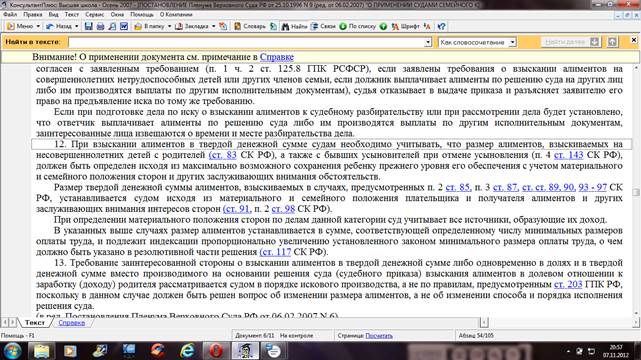Add document via В папку button
641x360 pixels.
[149, 26]
